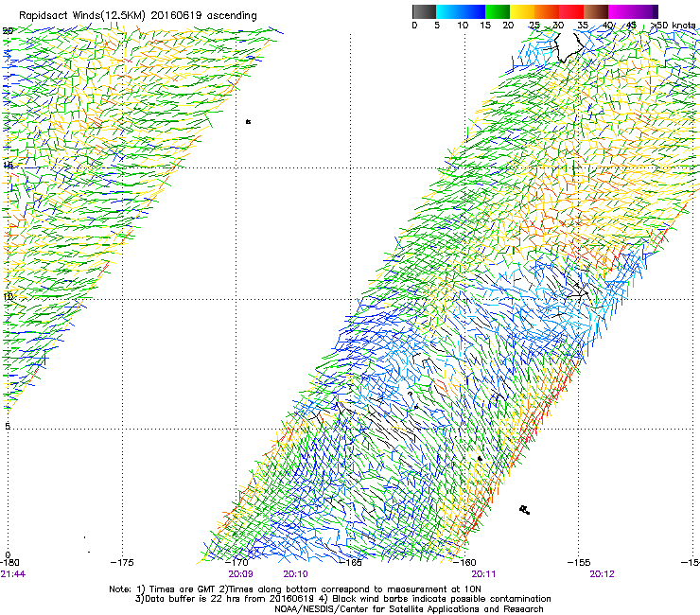700x615 pixels.
Task: Click the '10' latitude label on left axis
Action: (8, 297)
